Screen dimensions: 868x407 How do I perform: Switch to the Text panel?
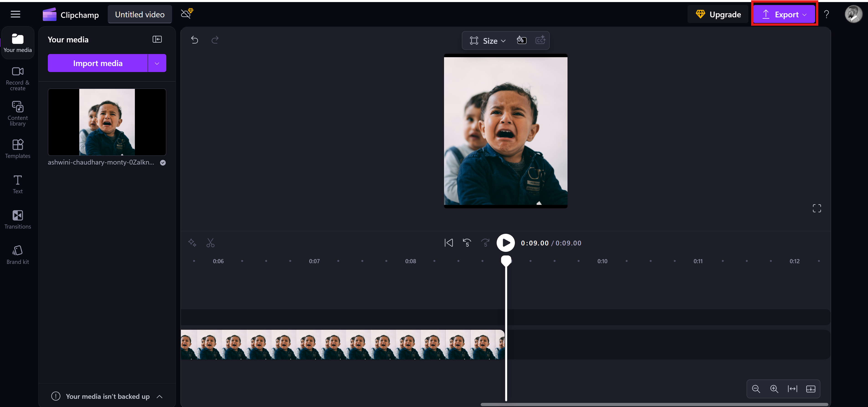17,184
